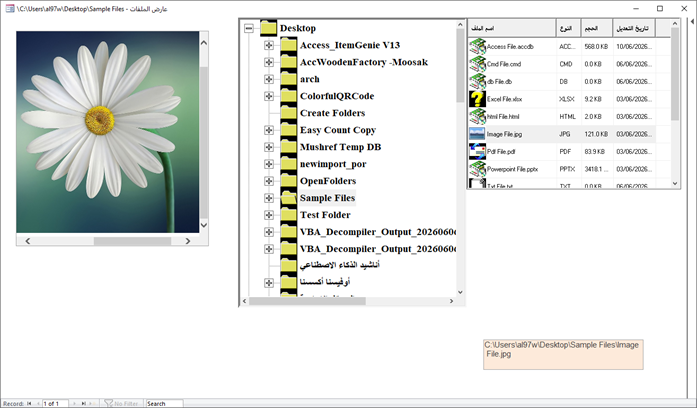Click the Desktop root folder icon

(x=268, y=28)
